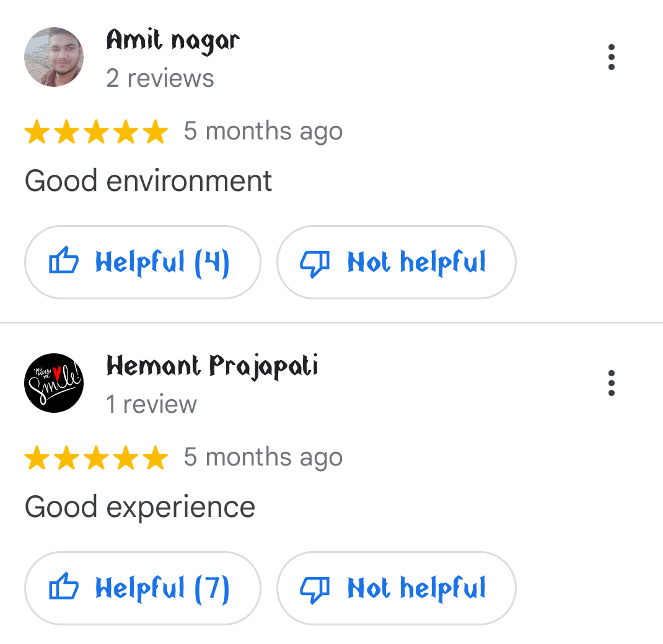Open Hemant Prajapati's Smile avatar

(x=54, y=383)
